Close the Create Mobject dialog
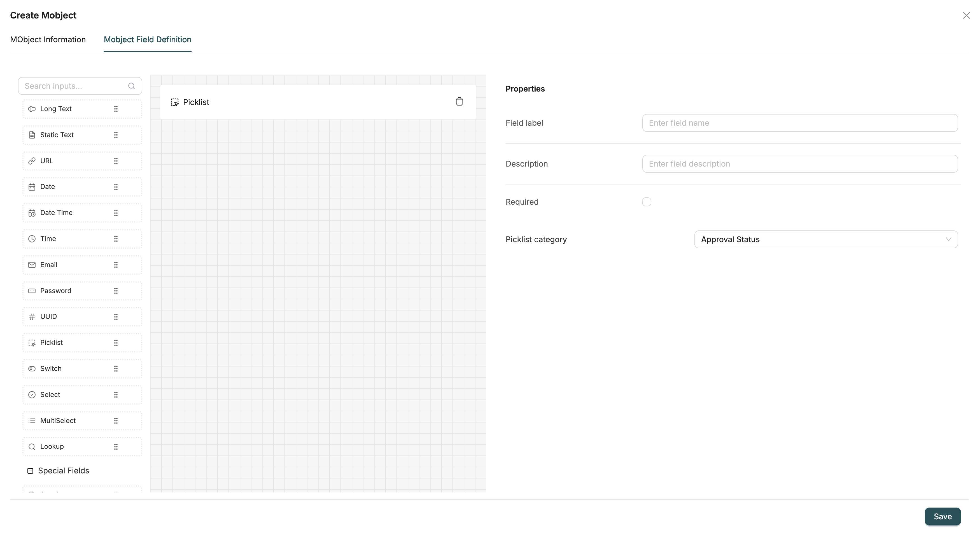980x542 pixels. (966, 15)
